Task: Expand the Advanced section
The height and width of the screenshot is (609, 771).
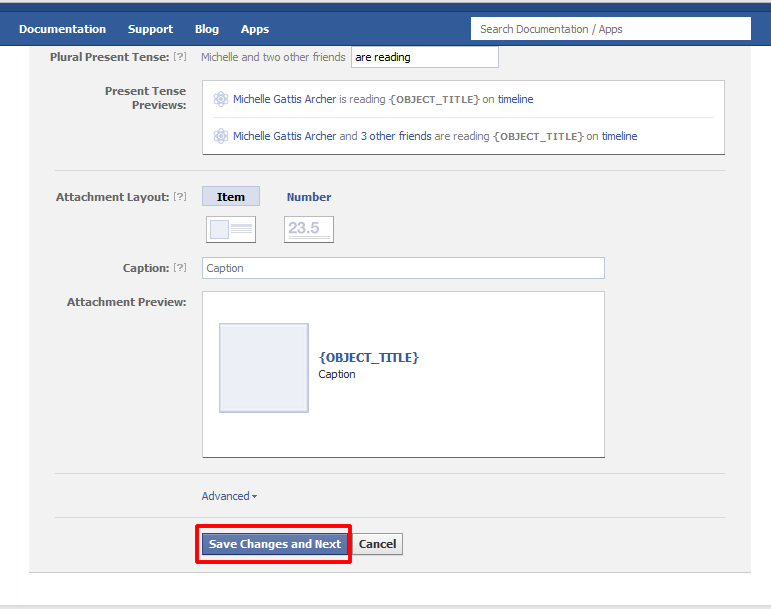Action: pyautogui.click(x=229, y=496)
